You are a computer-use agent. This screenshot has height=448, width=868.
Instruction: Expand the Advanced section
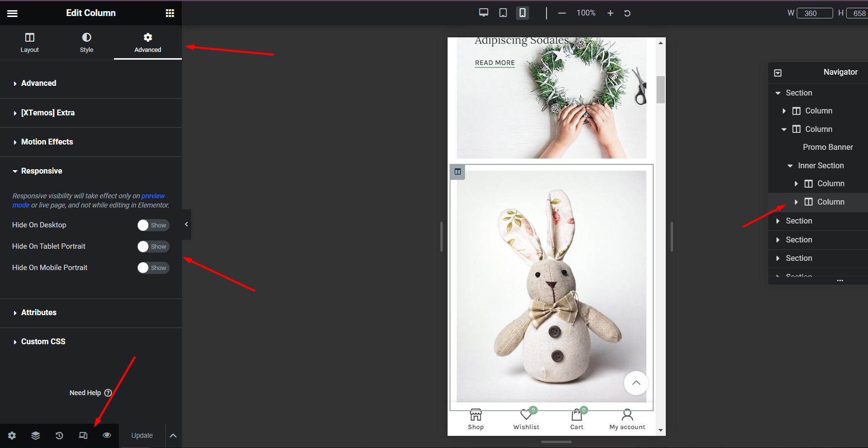point(91,83)
